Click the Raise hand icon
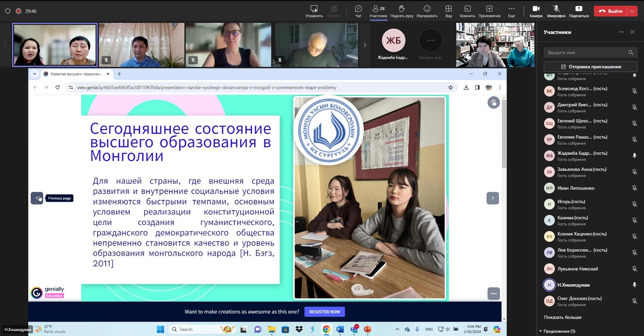 [x=402, y=11]
